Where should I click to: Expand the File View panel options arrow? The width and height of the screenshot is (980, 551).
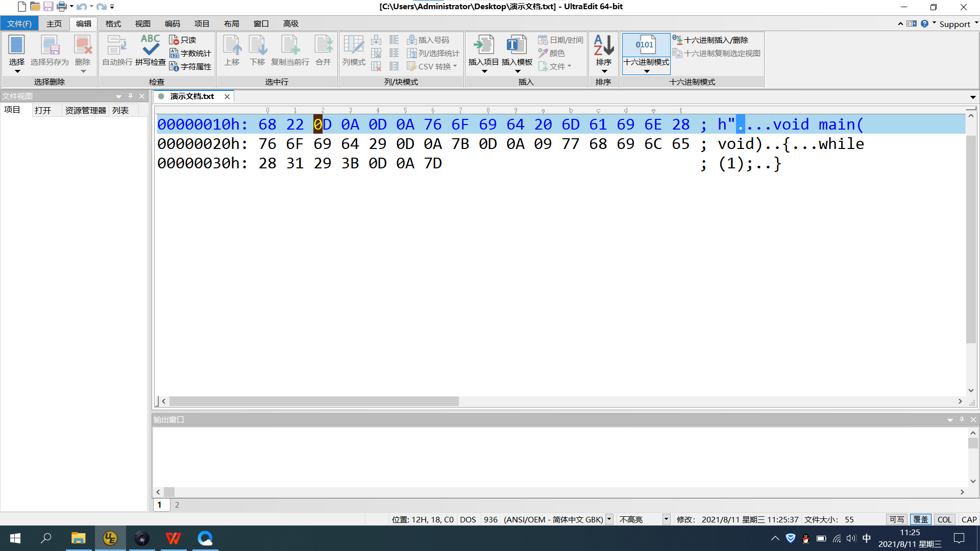(118, 96)
